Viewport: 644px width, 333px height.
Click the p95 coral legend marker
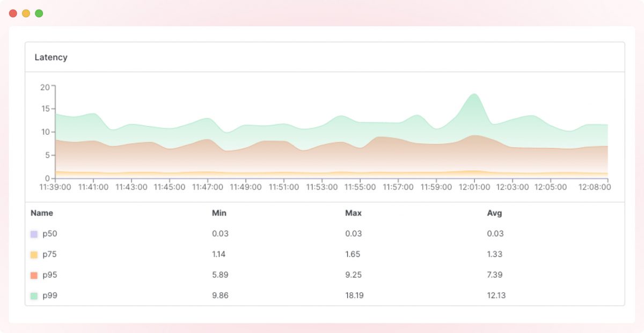[x=34, y=275]
